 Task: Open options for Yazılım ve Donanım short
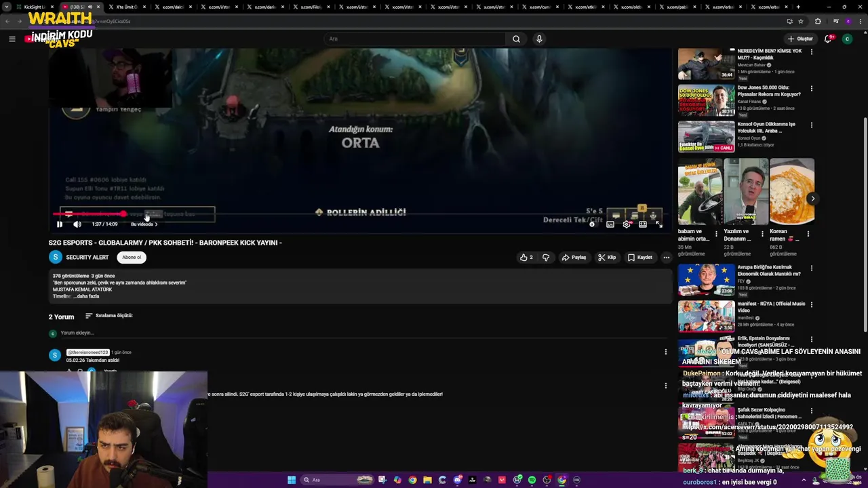(x=762, y=234)
